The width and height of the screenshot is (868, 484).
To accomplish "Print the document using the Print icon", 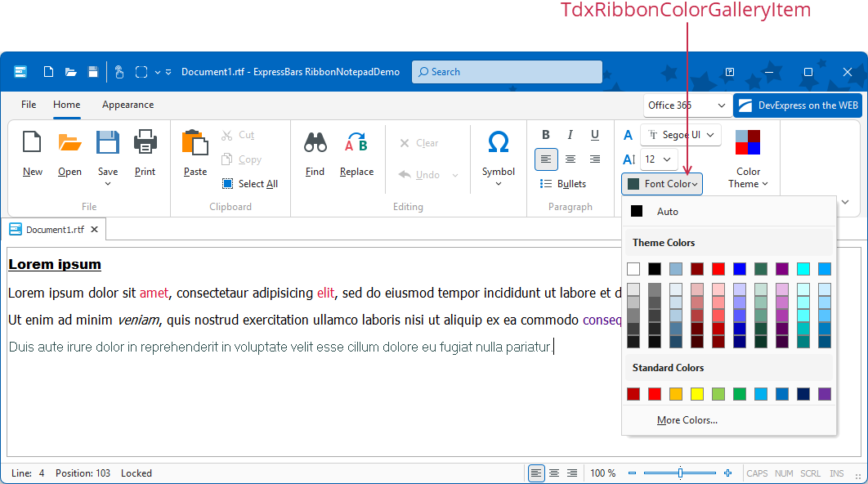I will click(x=145, y=142).
